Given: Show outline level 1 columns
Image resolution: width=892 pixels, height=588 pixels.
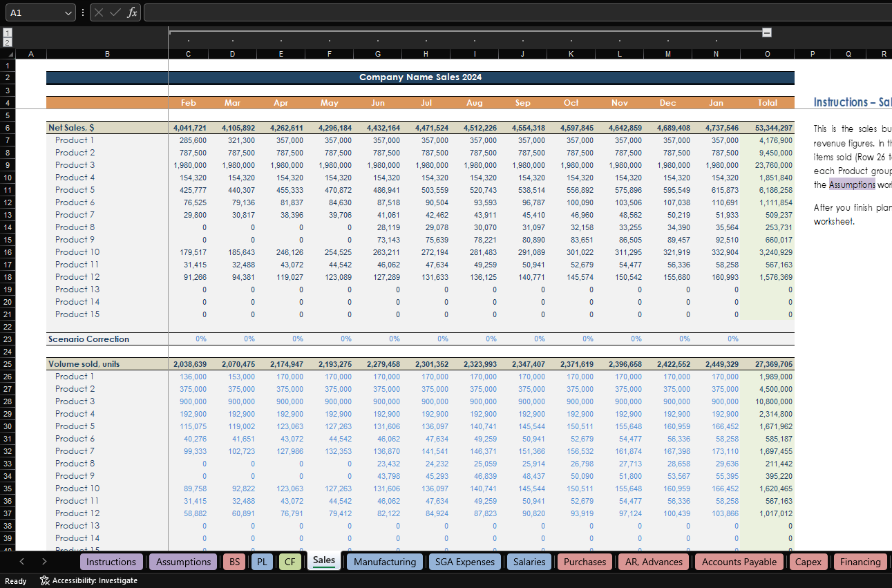Looking at the screenshot, I should tap(8, 32).
